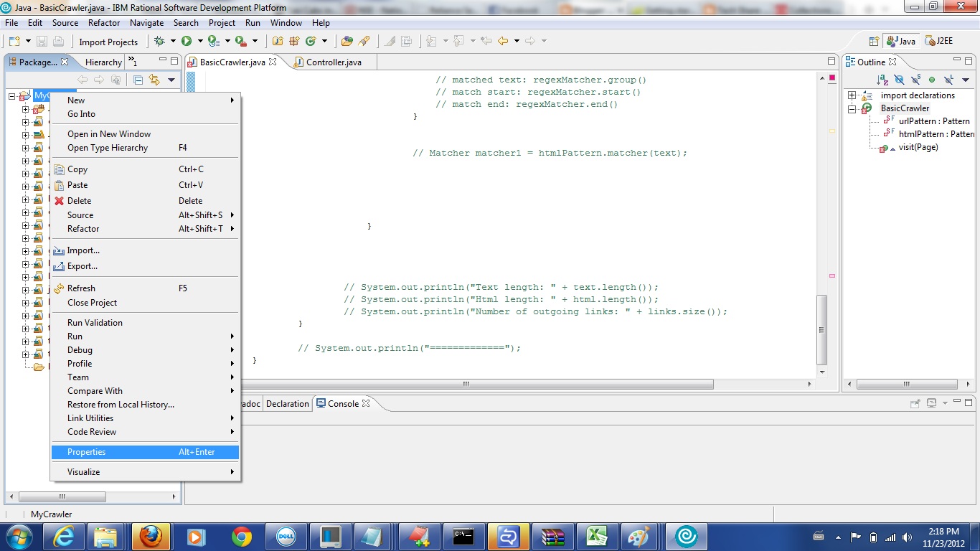
Task: Open the Run toolbar dropdown arrow
Action: pos(200,42)
